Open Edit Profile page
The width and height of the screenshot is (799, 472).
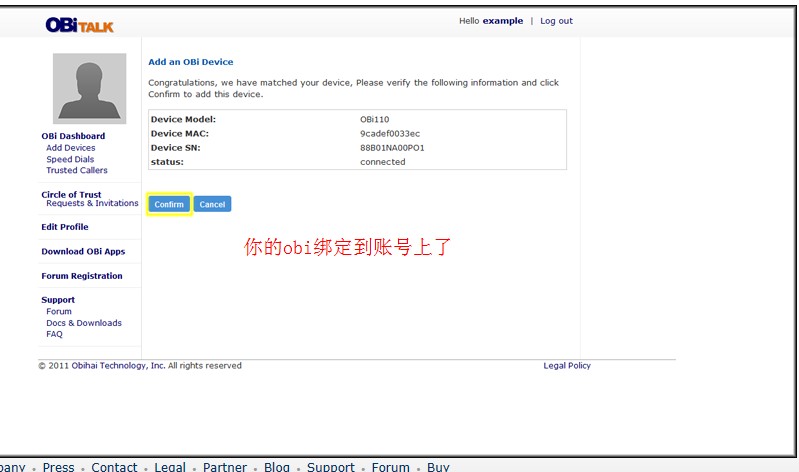[x=65, y=227]
